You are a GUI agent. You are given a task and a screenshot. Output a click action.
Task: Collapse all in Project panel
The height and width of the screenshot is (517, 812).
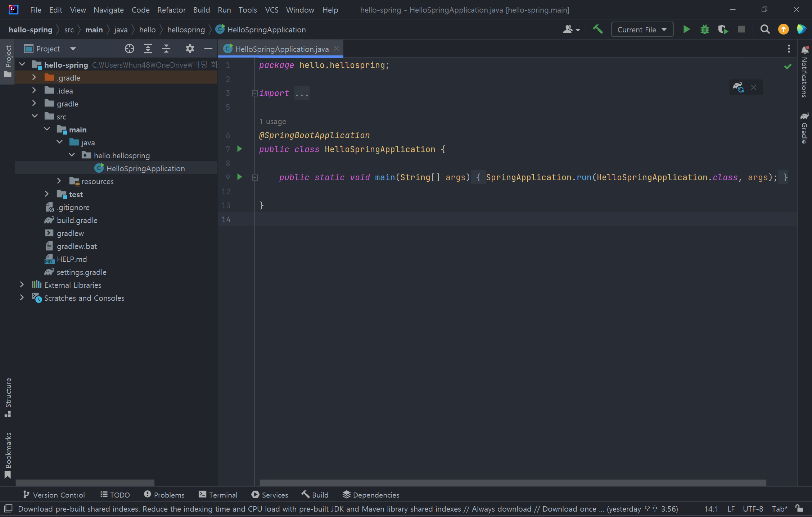pos(166,49)
